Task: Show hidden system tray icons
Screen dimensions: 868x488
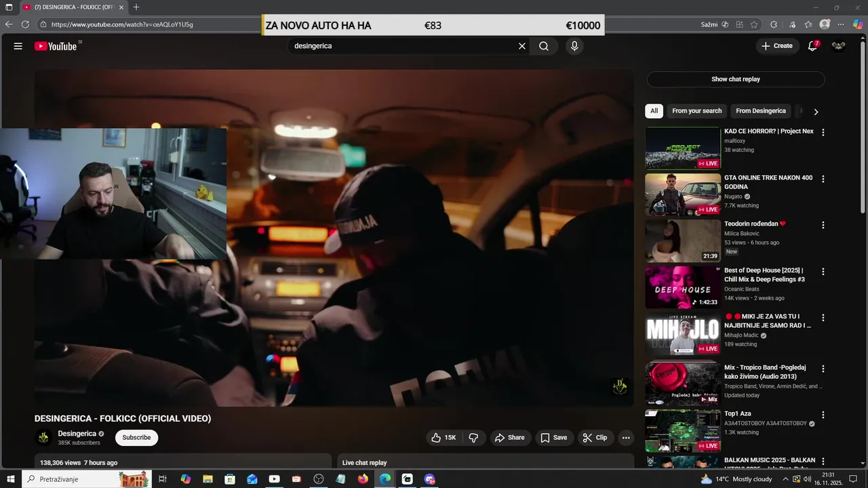Action: tap(785, 479)
